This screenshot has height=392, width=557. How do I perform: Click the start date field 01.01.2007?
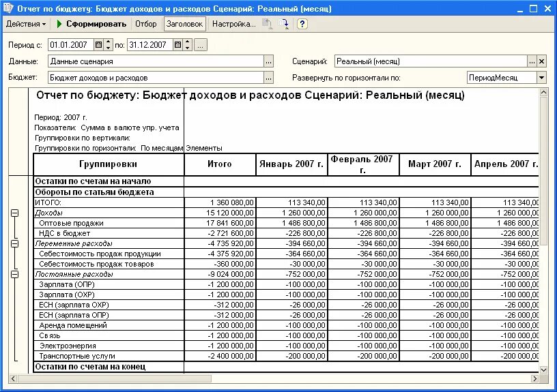click(x=71, y=45)
